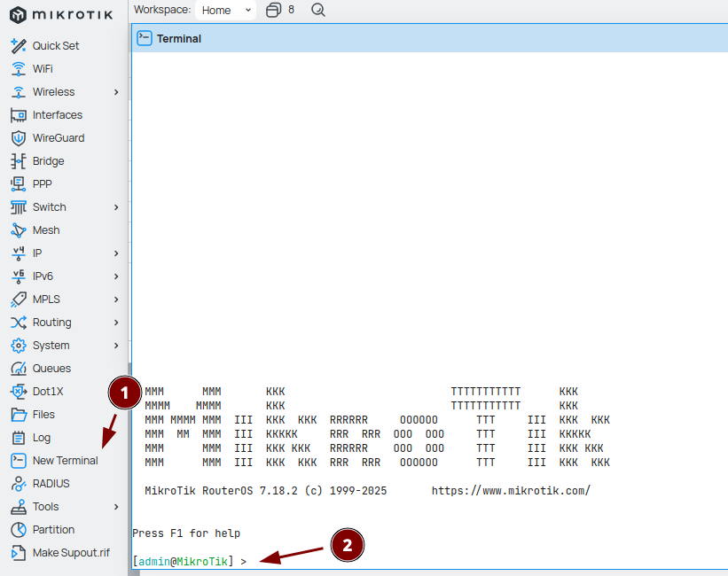Launch New Terminal from the sidebar

coord(64,461)
